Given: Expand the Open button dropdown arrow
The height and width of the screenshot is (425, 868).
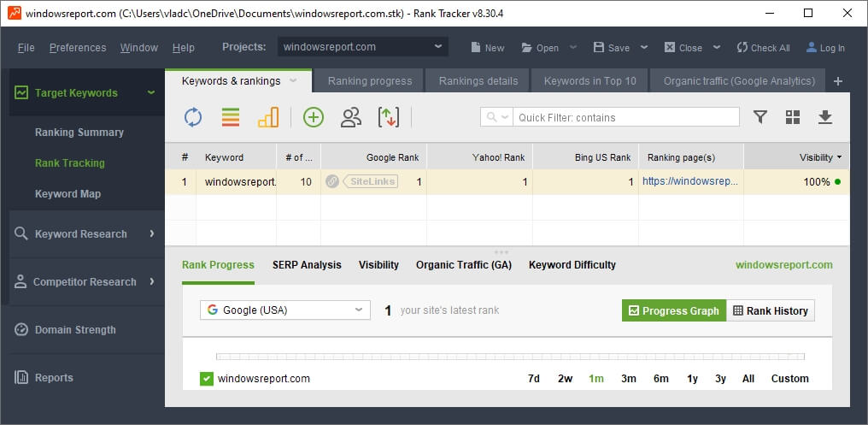Looking at the screenshot, I should [573, 48].
